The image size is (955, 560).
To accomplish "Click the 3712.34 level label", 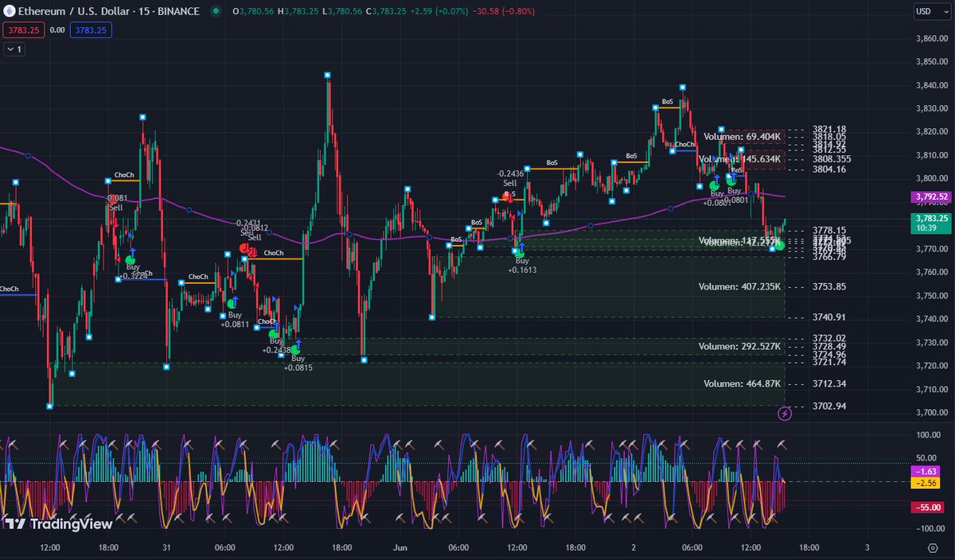I will coord(829,384).
